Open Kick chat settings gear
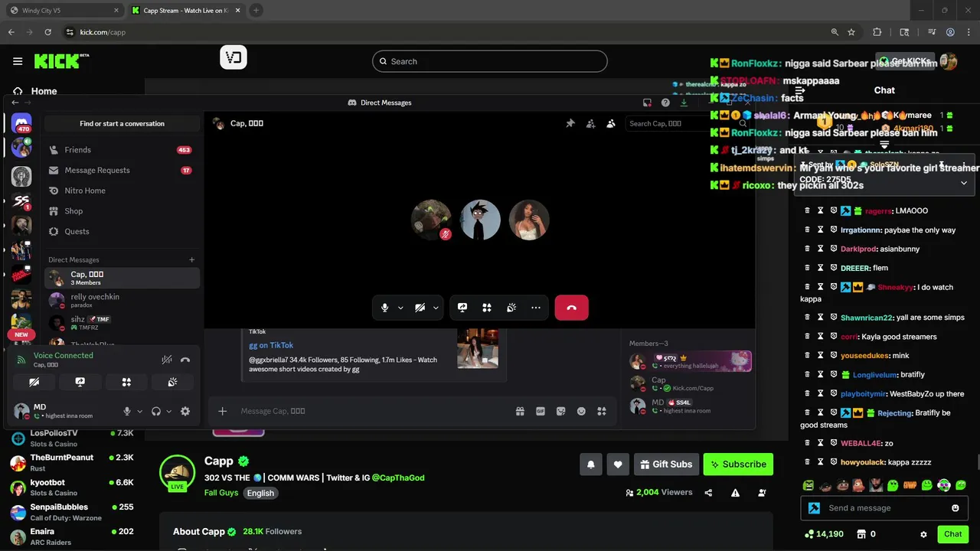The height and width of the screenshot is (551, 980). [x=923, y=534]
